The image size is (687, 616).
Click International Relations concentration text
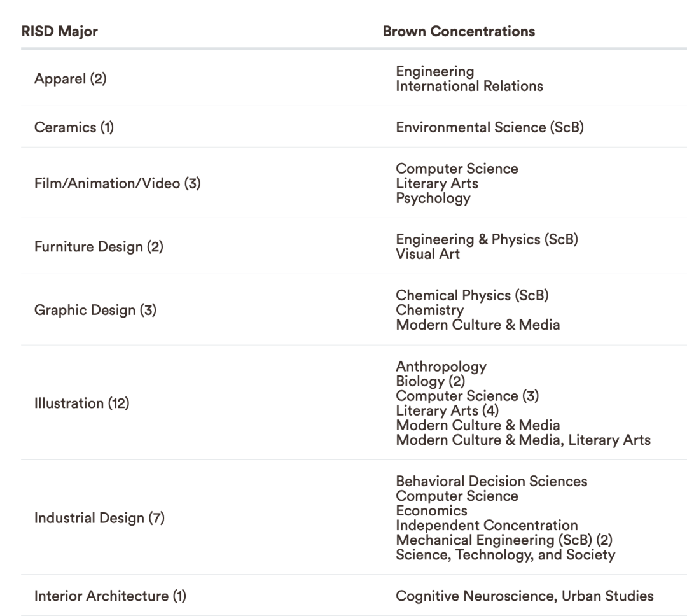469,87
